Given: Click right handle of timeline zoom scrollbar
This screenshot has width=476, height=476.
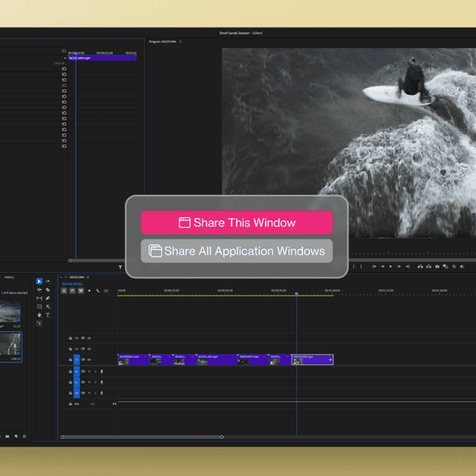Looking at the screenshot, I should click(221, 437).
